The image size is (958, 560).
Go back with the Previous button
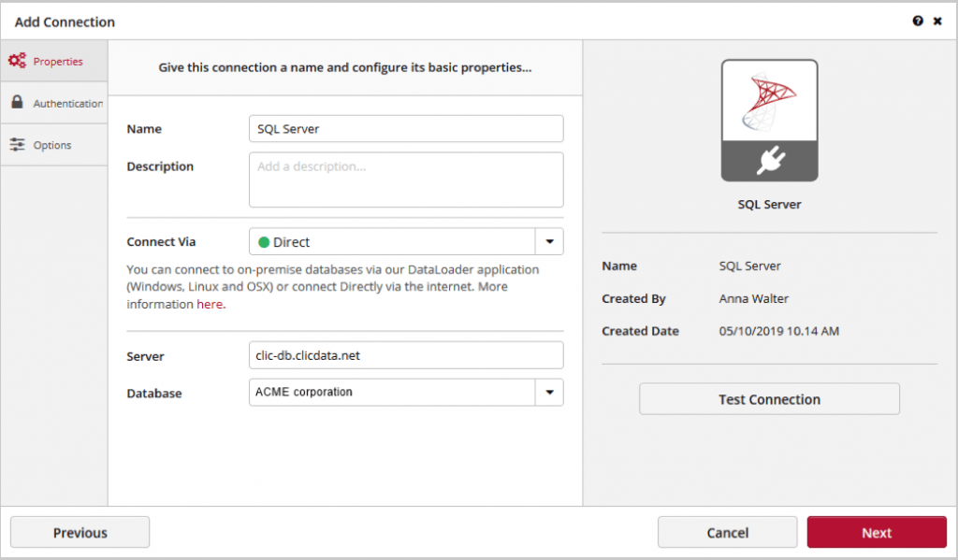click(80, 533)
